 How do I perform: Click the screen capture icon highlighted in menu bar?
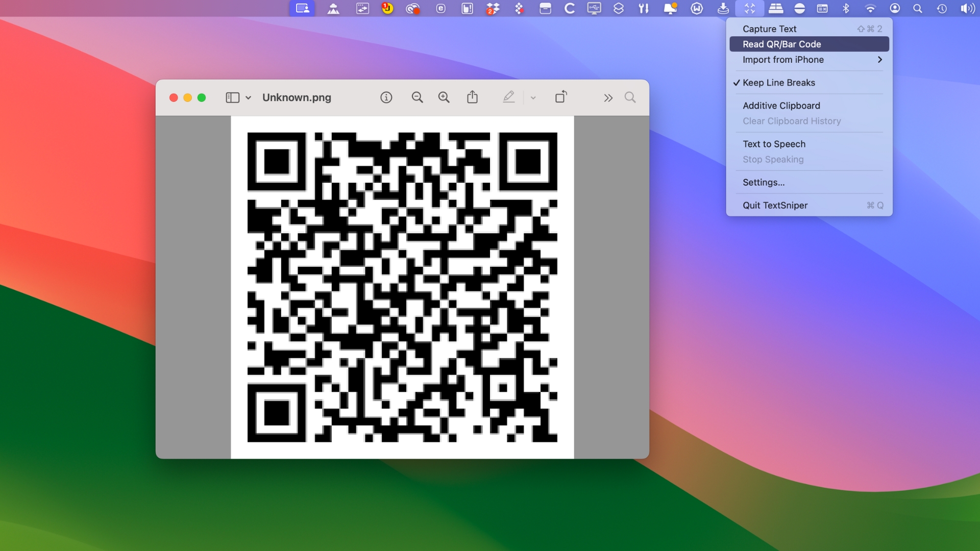click(x=302, y=8)
